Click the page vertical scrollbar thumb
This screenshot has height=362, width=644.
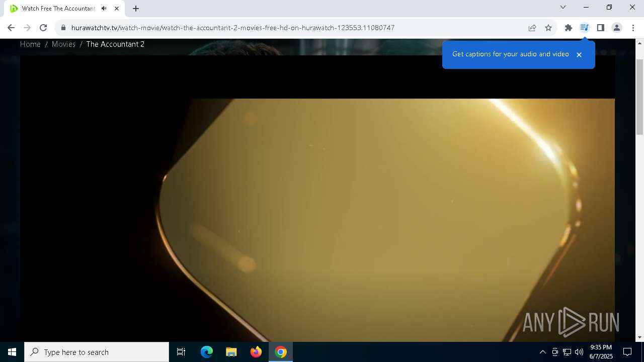point(639,97)
